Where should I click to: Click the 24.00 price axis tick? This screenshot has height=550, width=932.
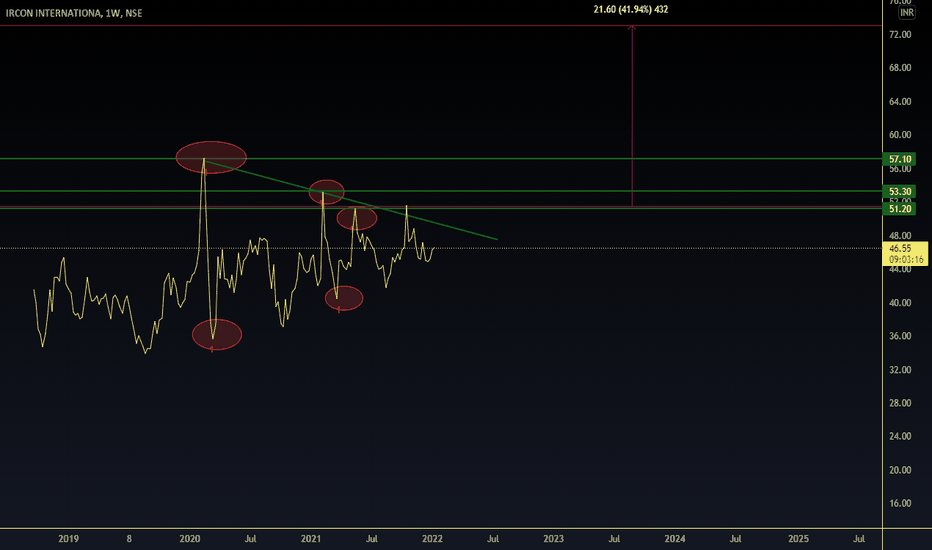coord(900,436)
